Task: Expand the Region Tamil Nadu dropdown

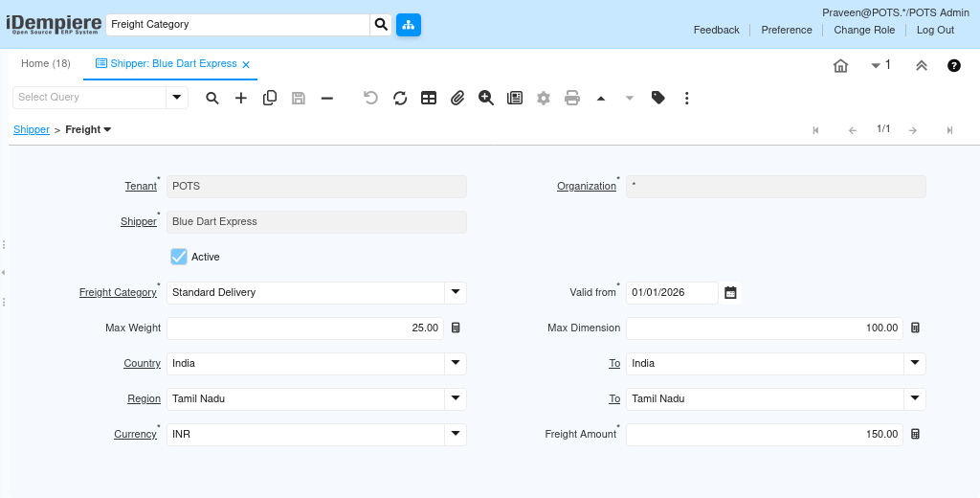Action: point(456,398)
